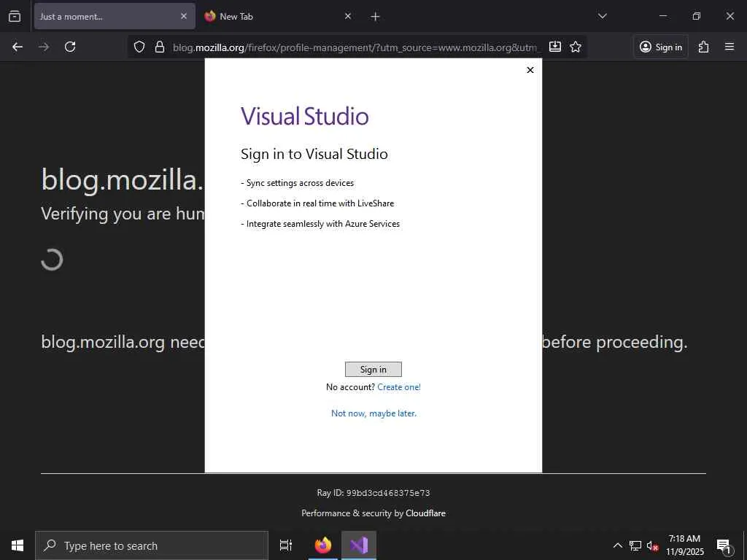Open the Firefox hamburger menu
The height and width of the screenshot is (560, 747).
[x=729, y=47]
